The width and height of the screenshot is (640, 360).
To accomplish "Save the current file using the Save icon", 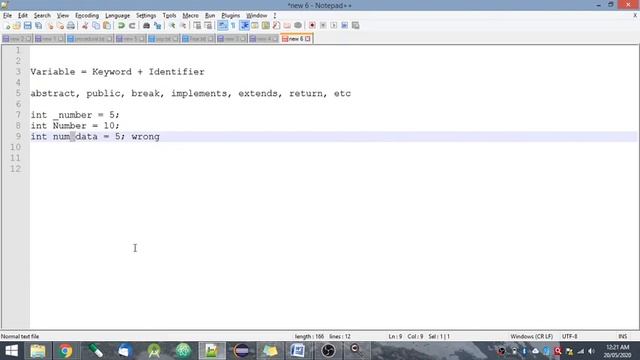I will pyautogui.click(x=27, y=26).
